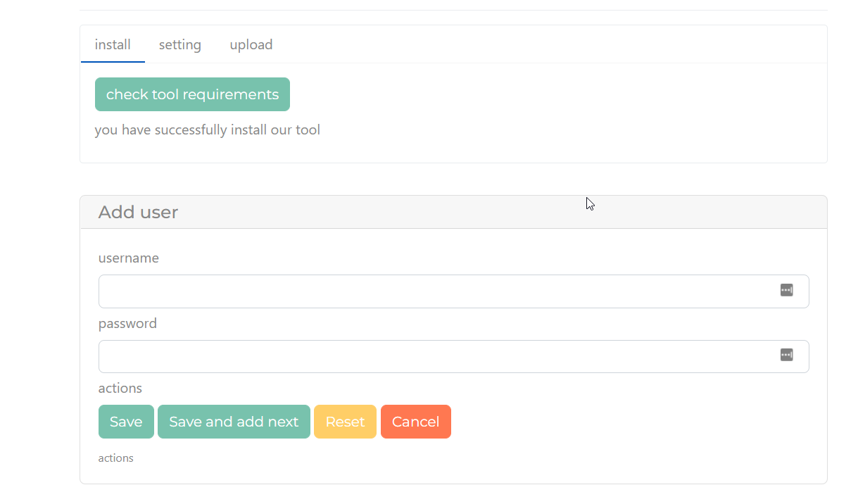The height and width of the screenshot is (504, 858).
Task: Click check tool requirements button
Action: pos(192,94)
